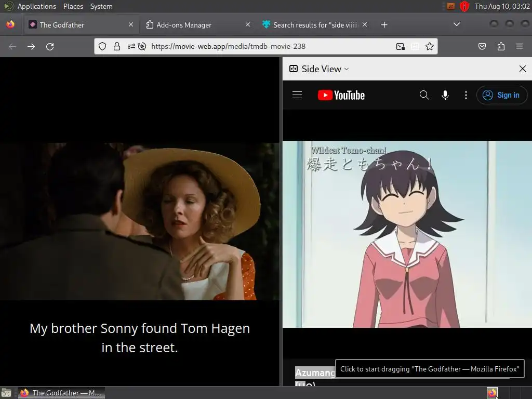532x399 pixels.
Task: Click the picture-in-picture icon in address bar
Action: point(401,46)
